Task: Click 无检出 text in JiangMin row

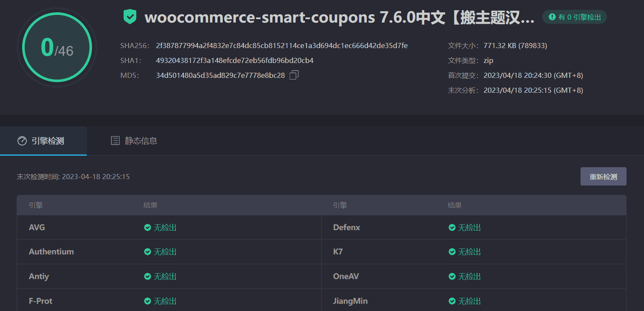Action: click(469, 301)
